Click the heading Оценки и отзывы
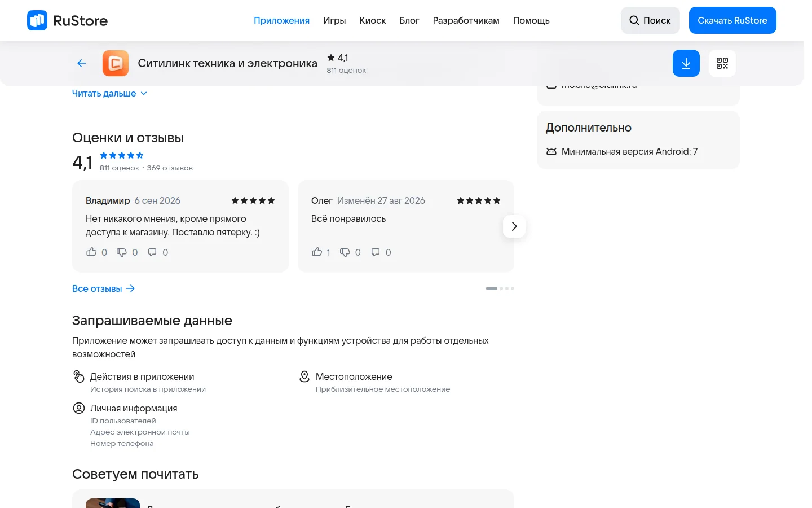Screen dimensions: 812x508 (128, 138)
